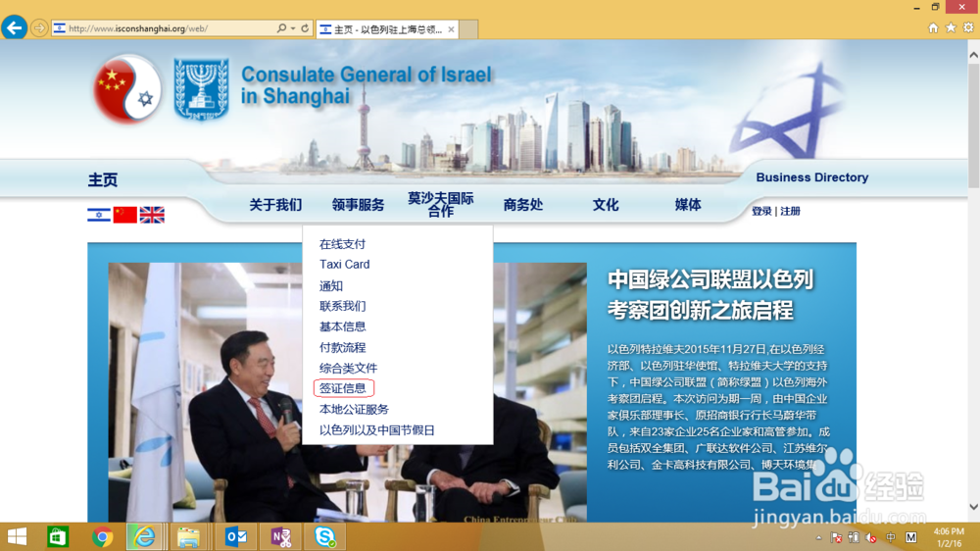Click the 中 input language indicator
Image resolution: width=980 pixels, height=551 pixels.
click(x=891, y=537)
